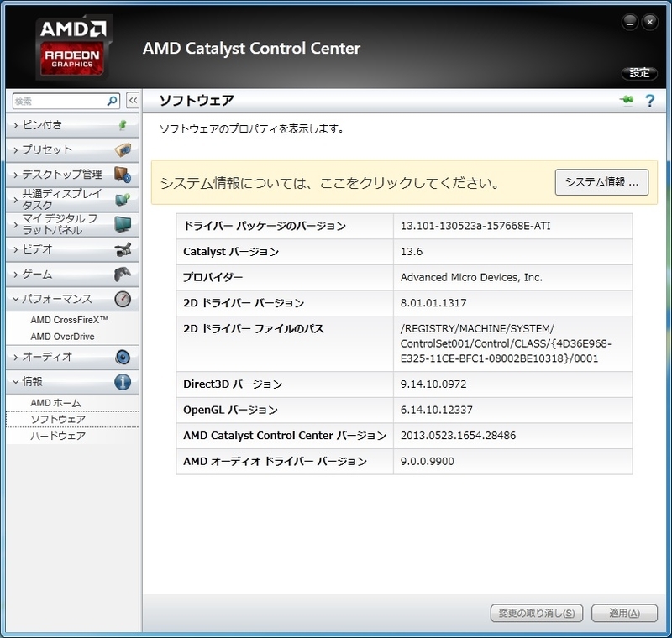Expand the 共通ディスプレイタスク section
The height and width of the screenshot is (638, 672).
tap(72, 200)
